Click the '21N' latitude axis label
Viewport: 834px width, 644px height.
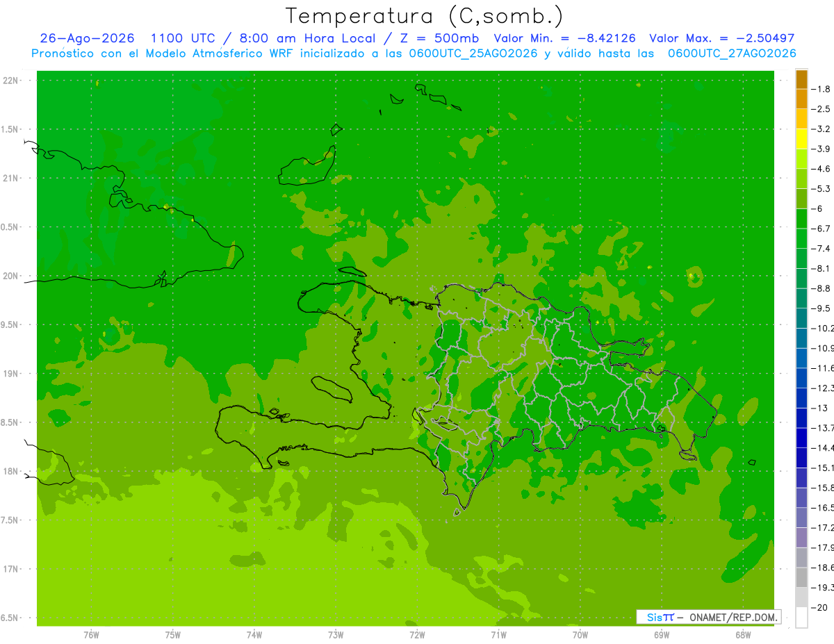10,178
